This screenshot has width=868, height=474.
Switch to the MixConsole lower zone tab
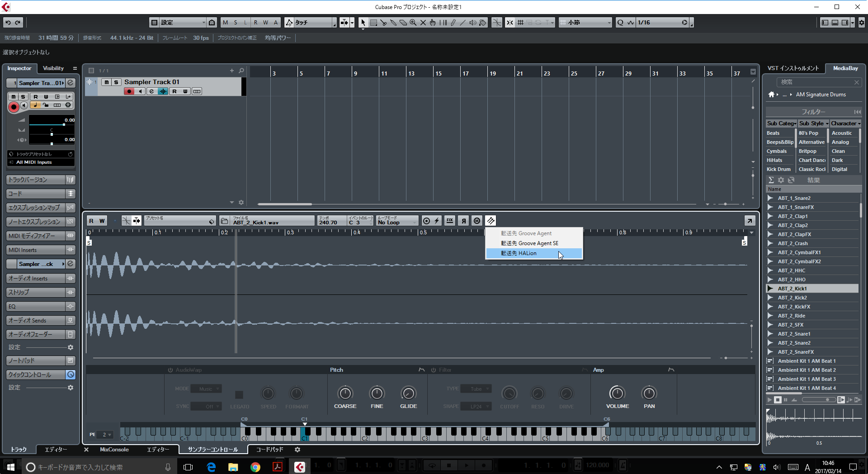(114, 450)
